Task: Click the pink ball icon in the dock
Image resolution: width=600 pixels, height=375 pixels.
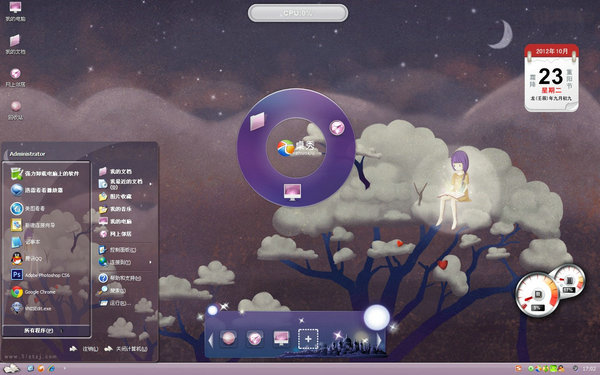Action: coord(228,339)
